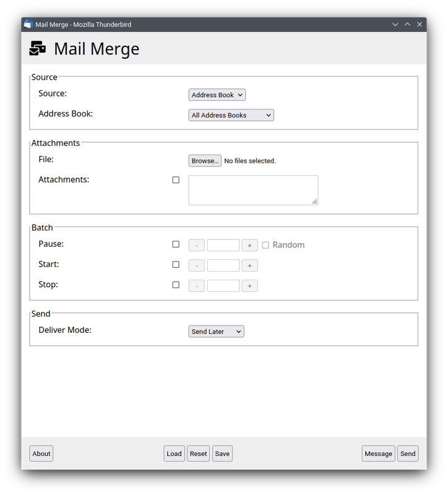Minimize the Mail Merge window

pos(395,24)
